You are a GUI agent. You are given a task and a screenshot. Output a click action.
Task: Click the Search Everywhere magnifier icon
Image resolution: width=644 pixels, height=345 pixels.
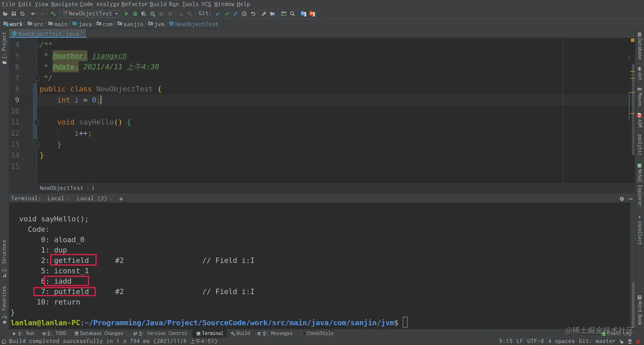(293, 14)
